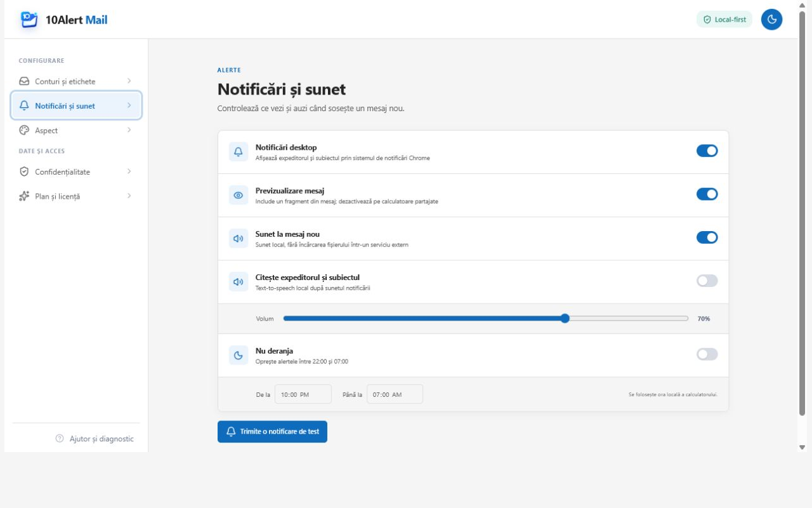Select Notificări și sunet in the sidebar
This screenshot has height=508, width=812.
76,105
